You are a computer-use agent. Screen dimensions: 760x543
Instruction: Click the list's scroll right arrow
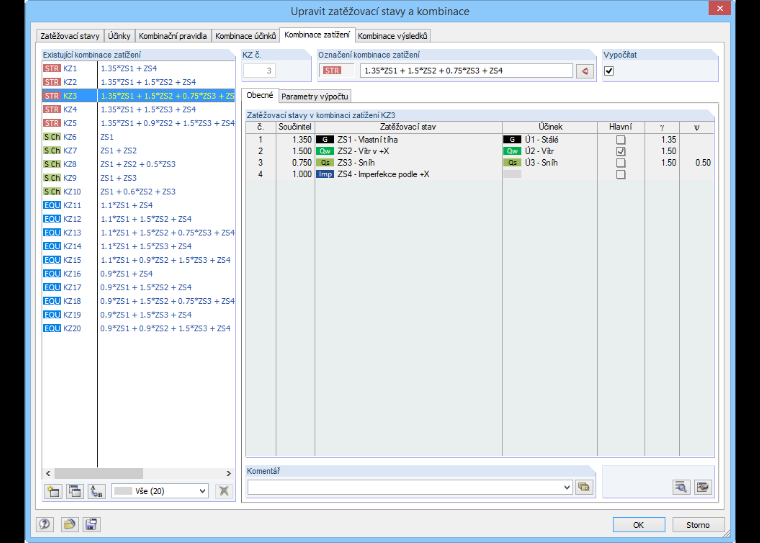(229, 473)
